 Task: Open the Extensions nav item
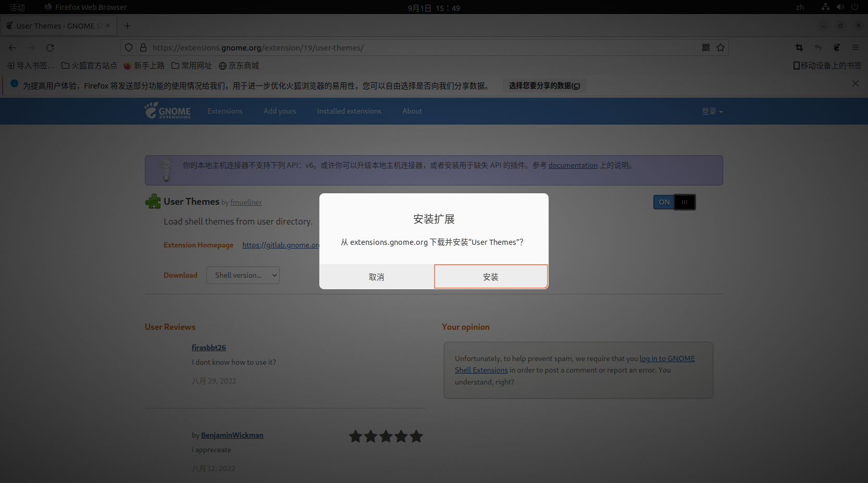225,111
